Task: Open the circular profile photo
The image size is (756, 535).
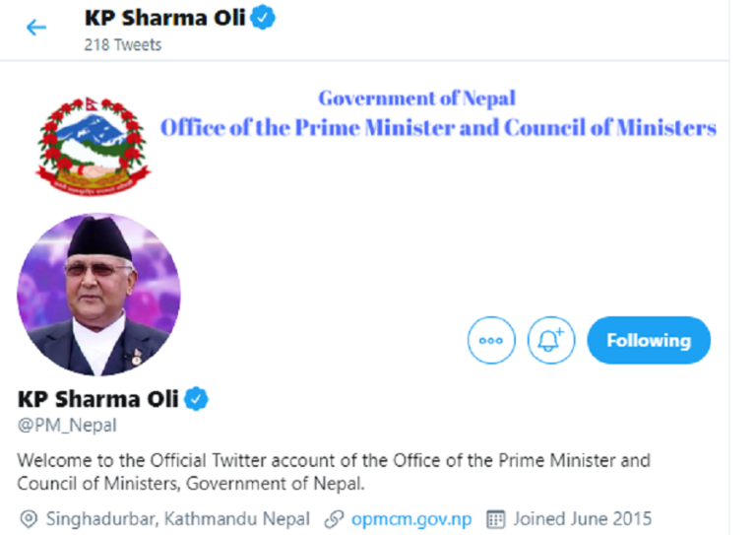Action: point(98,295)
